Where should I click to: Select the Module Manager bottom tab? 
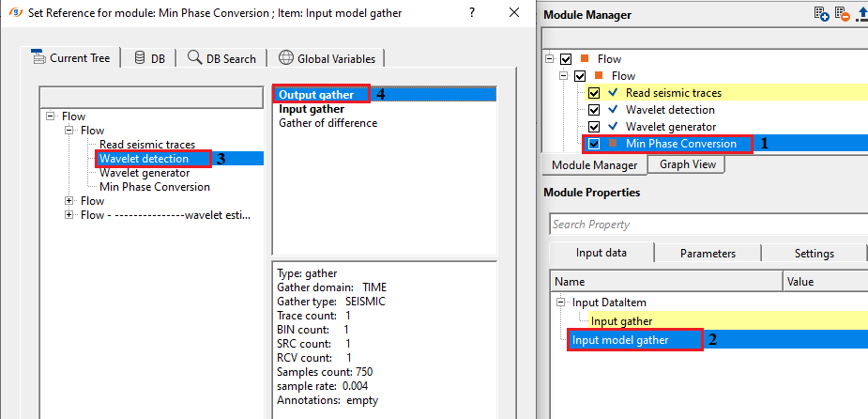pyautogui.click(x=594, y=164)
